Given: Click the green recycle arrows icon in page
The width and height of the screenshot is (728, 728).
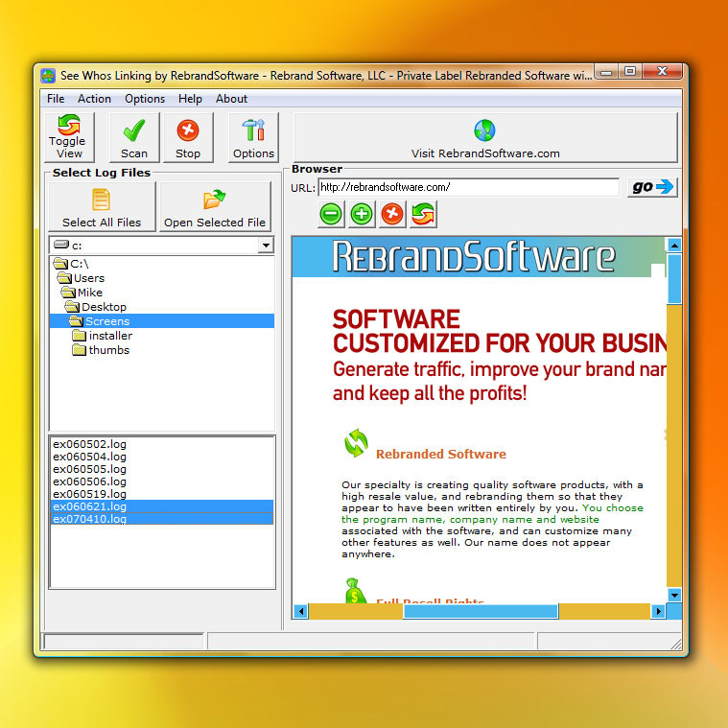Looking at the screenshot, I should (x=356, y=443).
